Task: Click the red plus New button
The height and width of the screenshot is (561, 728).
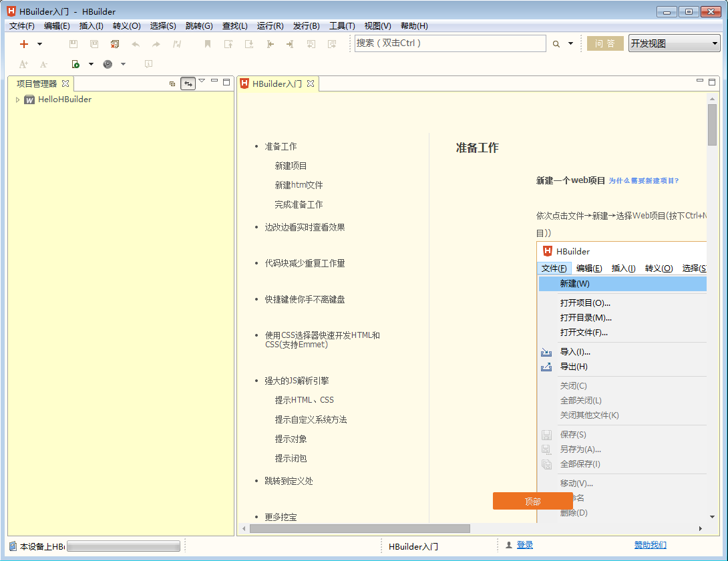Action: tap(24, 44)
